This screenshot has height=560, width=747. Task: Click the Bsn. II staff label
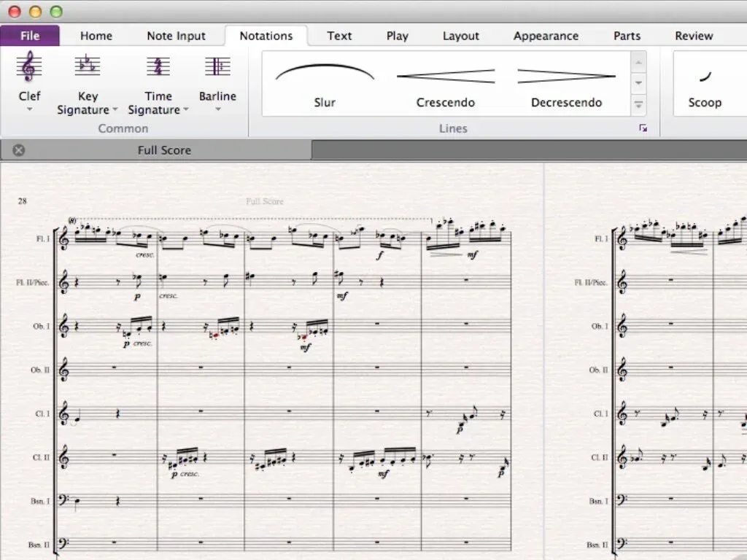(39, 545)
